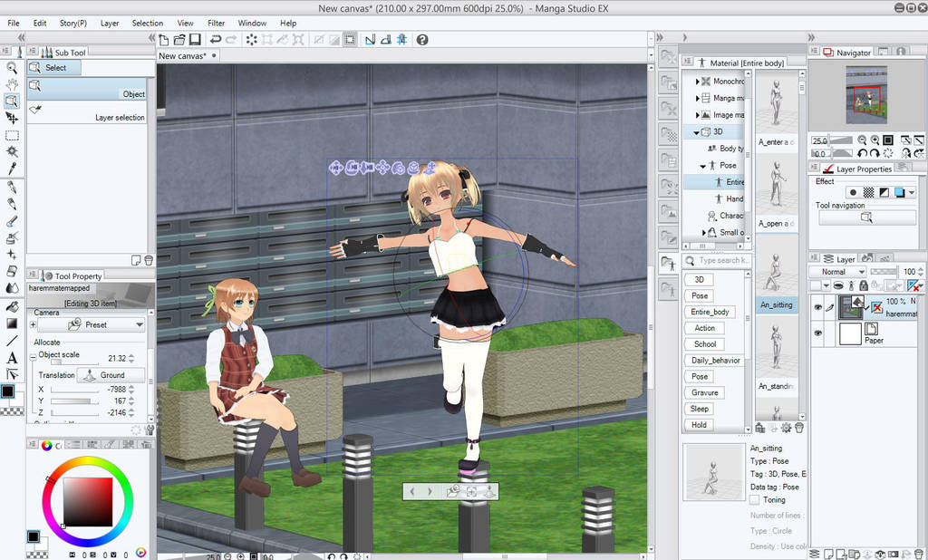This screenshot has height=560, width=928.
Task: Select the Pencil tool
Action: 11,204
